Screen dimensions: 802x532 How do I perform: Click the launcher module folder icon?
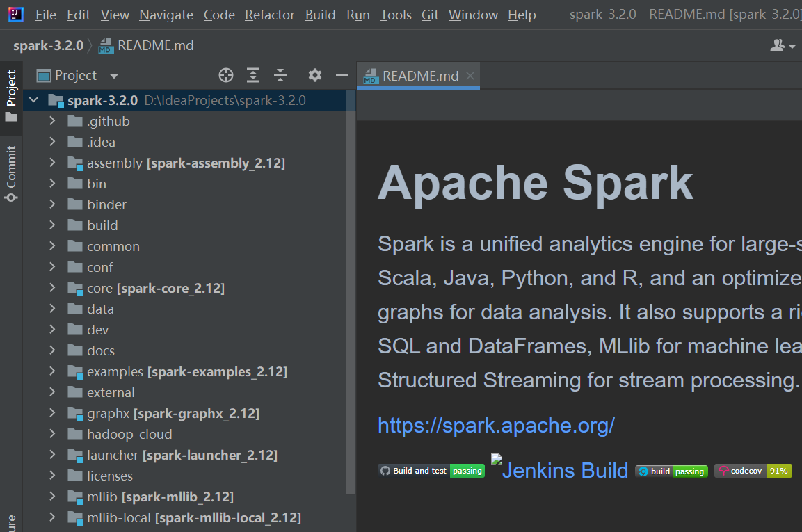tap(75, 456)
